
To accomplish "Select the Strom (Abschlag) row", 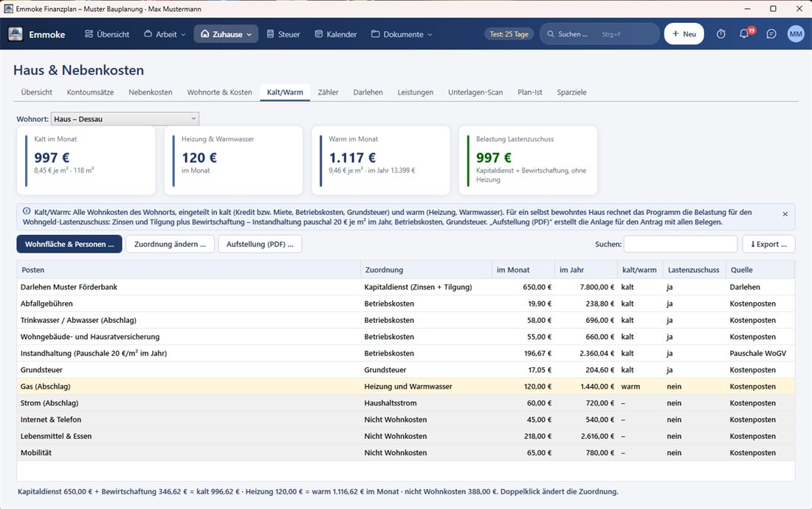I will [405, 403].
